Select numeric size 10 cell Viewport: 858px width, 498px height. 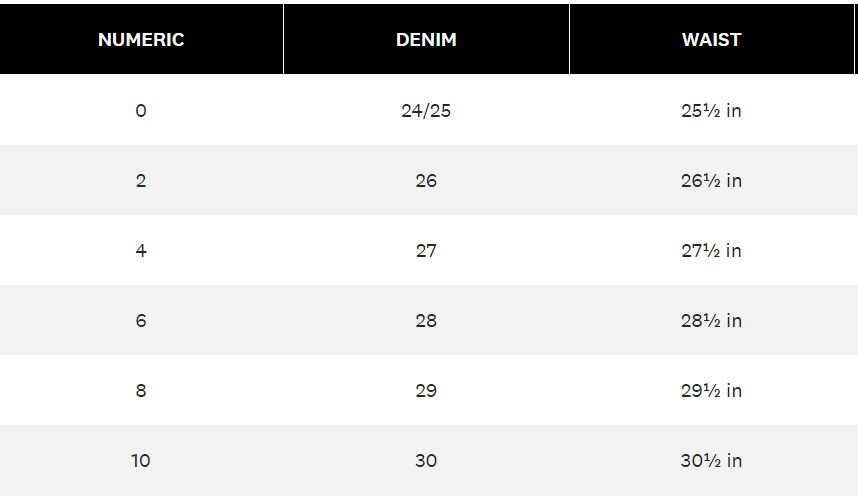click(141, 461)
